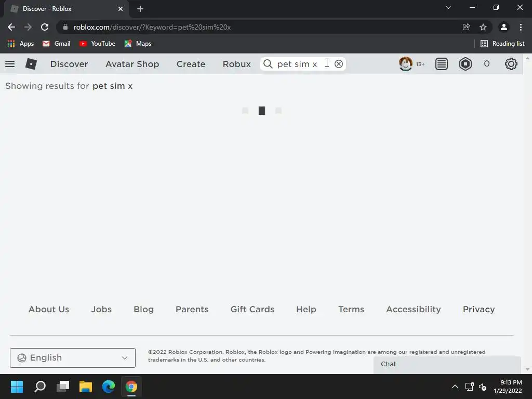Open the Chrome profile icon

click(504, 27)
